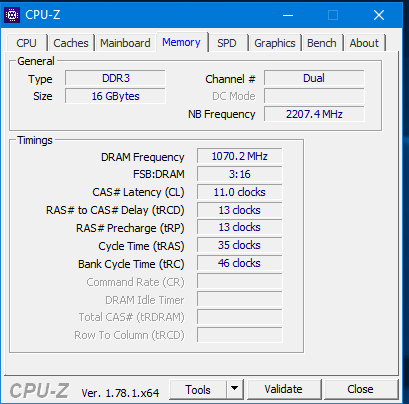
Task: Click the tRAS value 35 clocks
Action: point(239,245)
